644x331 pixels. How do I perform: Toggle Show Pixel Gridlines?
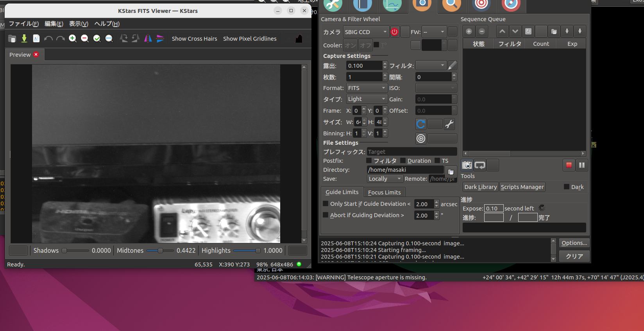[250, 38]
